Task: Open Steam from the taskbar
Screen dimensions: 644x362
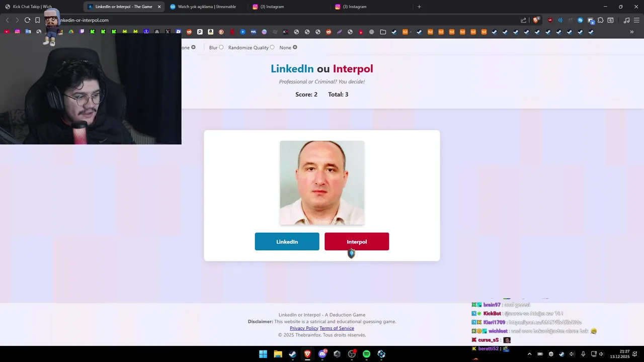Action: click(292, 354)
